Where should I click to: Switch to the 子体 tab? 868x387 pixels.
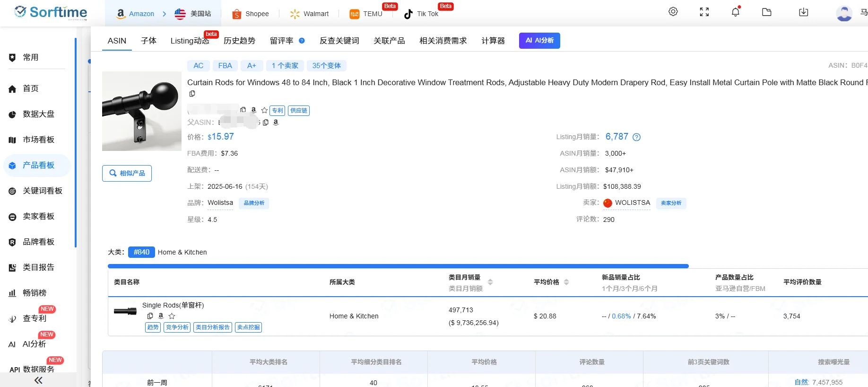coord(148,41)
